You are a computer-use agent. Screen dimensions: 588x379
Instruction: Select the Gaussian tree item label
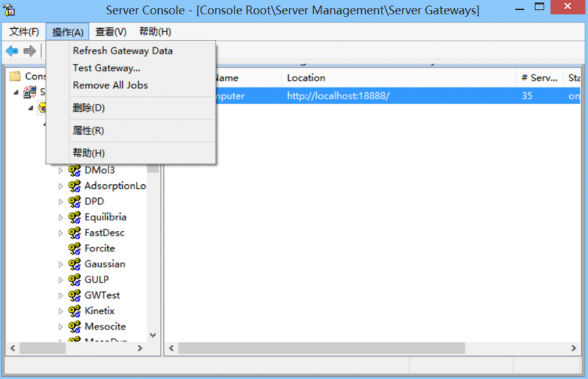point(105,264)
